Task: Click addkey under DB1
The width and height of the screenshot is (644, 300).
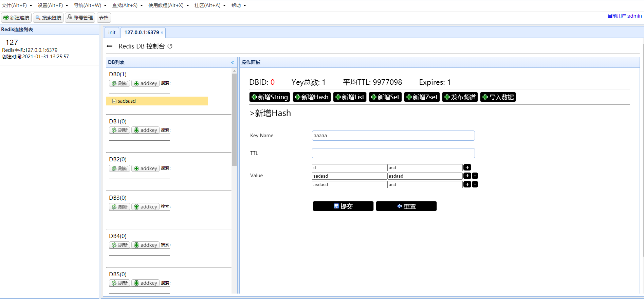Action: (x=145, y=130)
